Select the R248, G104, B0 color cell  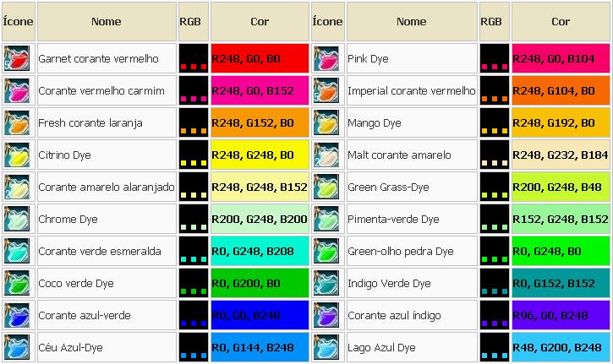click(x=561, y=90)
